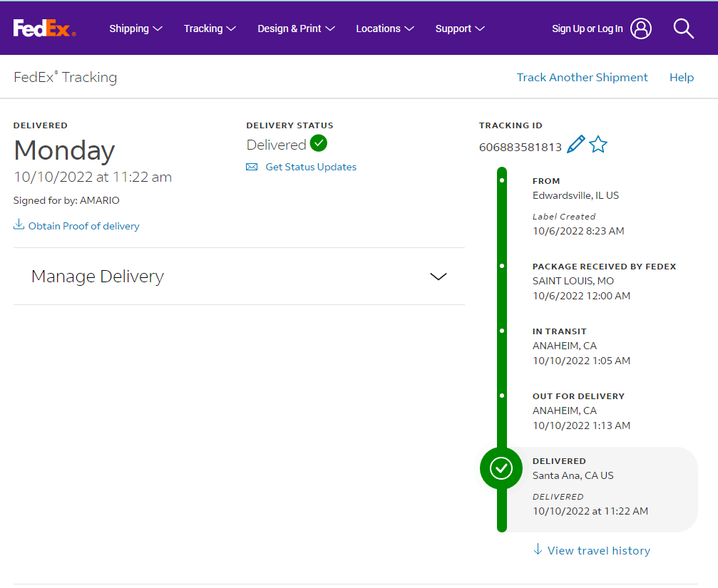Click timestamp 10/10/2022 1:13 AM

click(582, 425)
